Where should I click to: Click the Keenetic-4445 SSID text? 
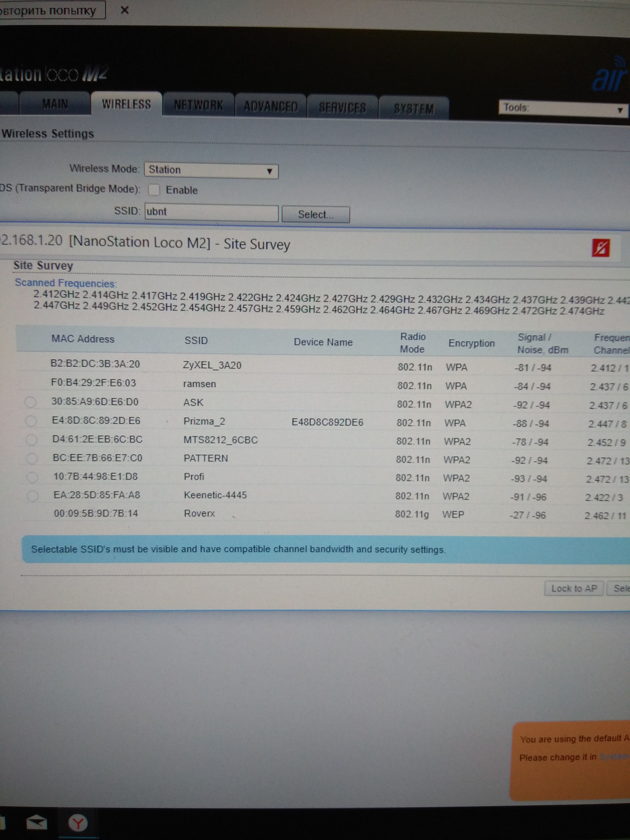[215, 495]
